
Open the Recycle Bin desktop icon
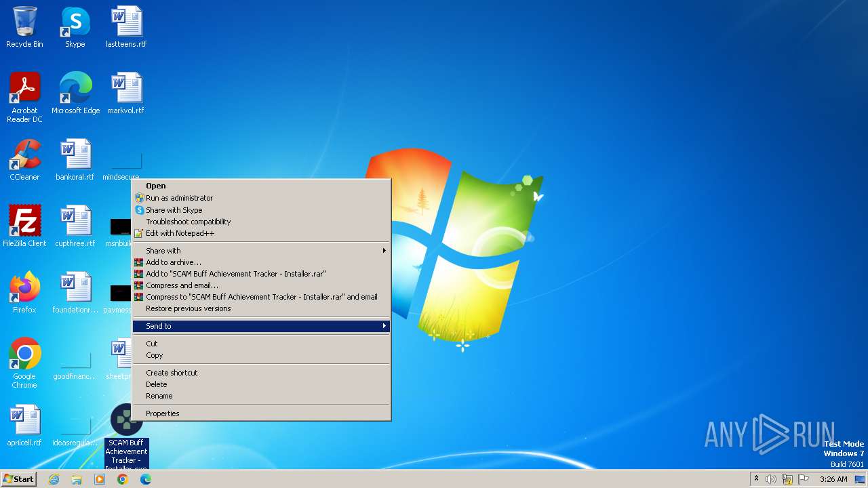coord(24,27)
